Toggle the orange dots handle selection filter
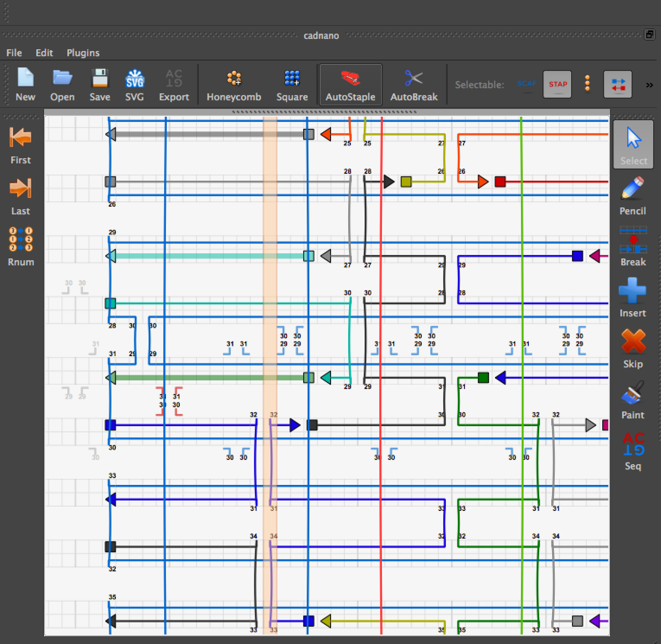661x644 pixels. click(587, 83)
